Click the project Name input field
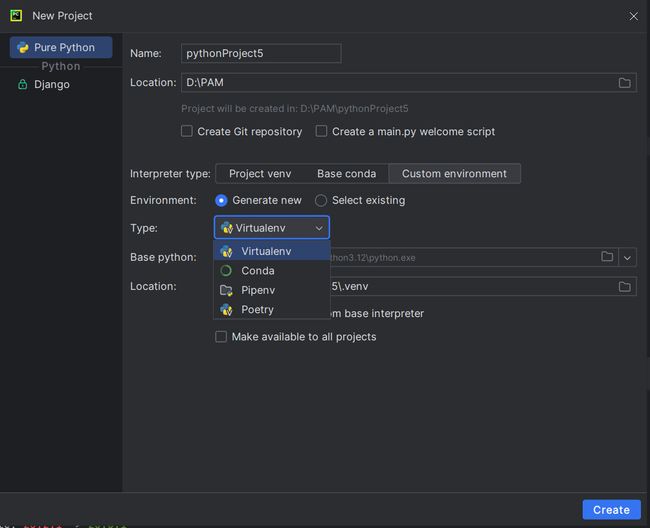The image size is (650, 528). pyautogui.click(x=261, y=53)
